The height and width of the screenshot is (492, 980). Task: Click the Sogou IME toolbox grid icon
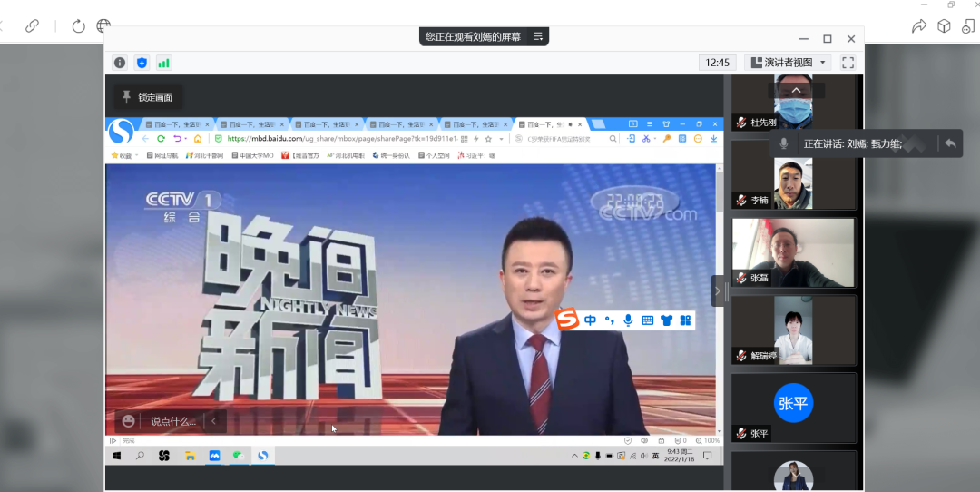click(x=685, y=320)
